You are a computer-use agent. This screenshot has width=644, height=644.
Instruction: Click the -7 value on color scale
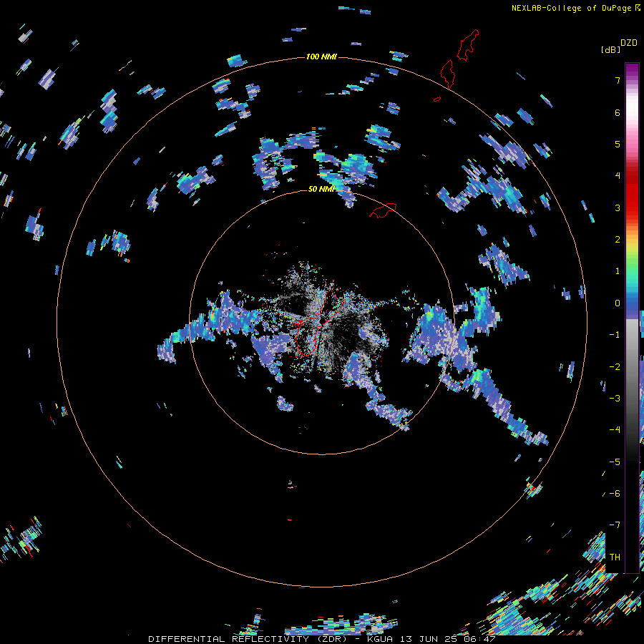(615, 525)
